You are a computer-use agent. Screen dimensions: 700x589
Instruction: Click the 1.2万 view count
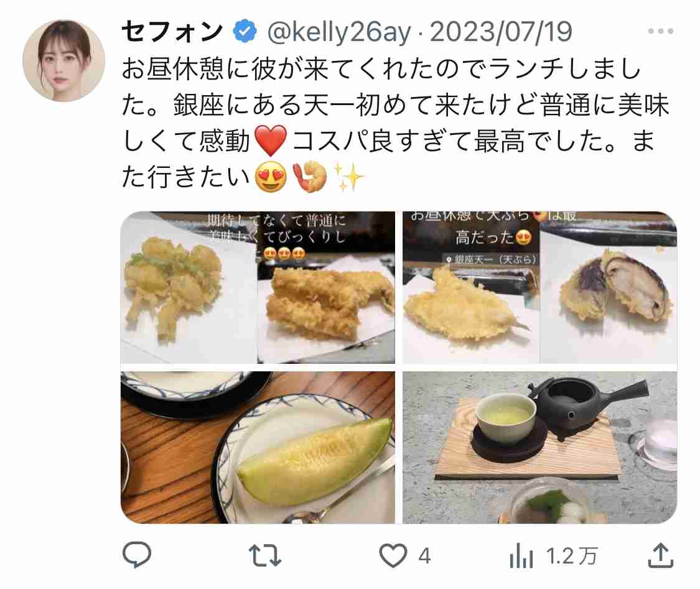(x=572, y=557)
